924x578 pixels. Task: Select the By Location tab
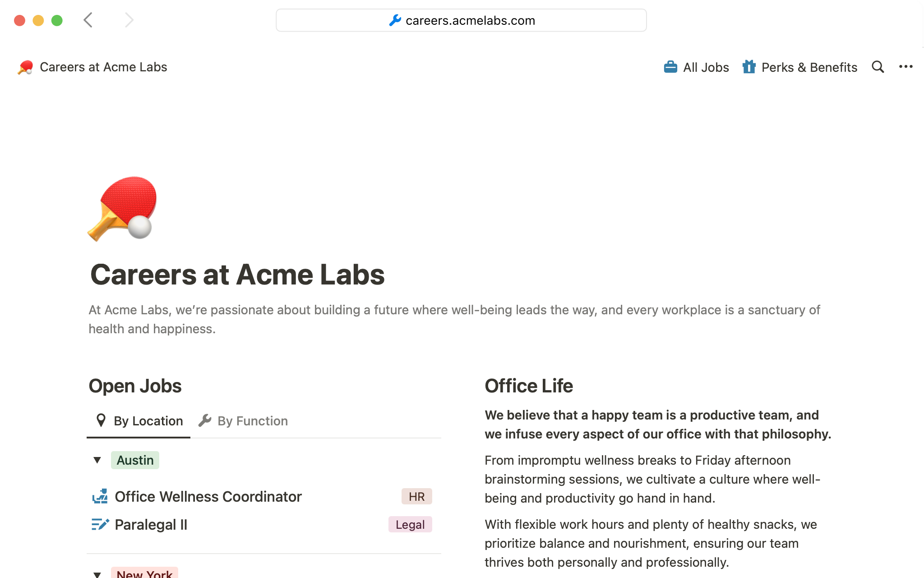click(139, 421)
